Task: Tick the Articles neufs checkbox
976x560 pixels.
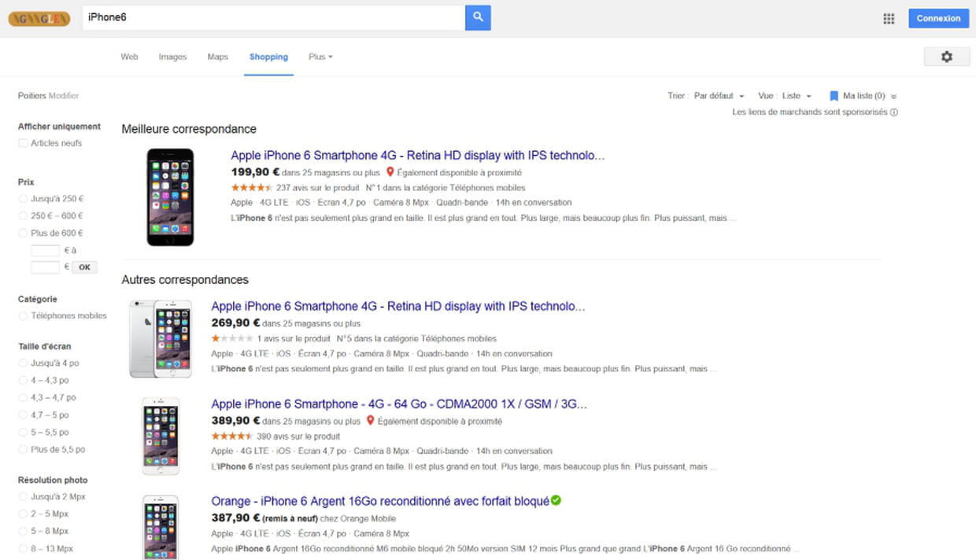Action: coord(23,143)
